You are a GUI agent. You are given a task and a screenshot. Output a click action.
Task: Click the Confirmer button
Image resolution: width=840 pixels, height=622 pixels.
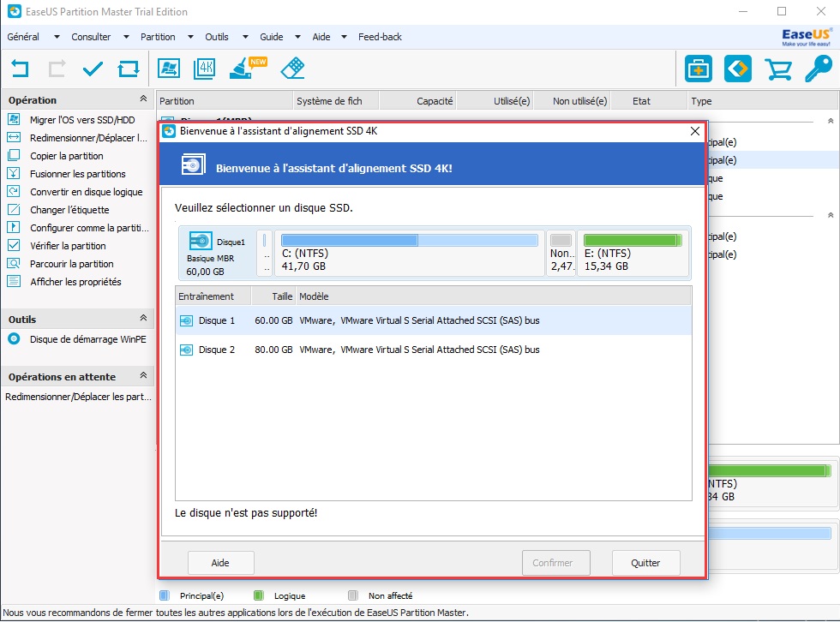tap(556, 563)
